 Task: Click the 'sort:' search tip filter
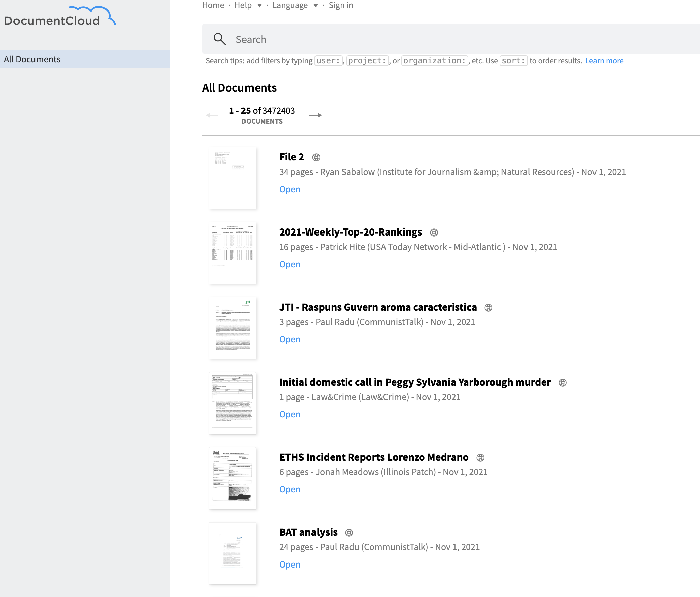pyautogui.click(x=513, y=61)
